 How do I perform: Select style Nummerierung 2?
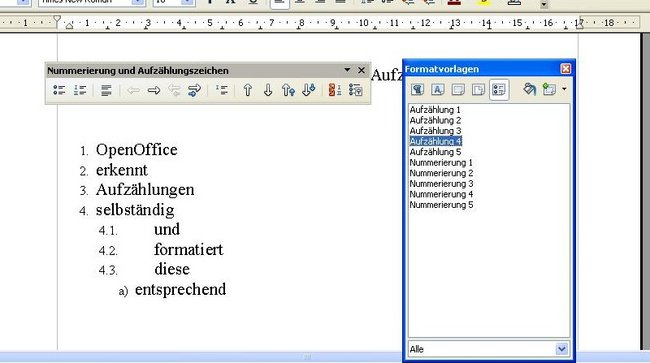(441, 173)
